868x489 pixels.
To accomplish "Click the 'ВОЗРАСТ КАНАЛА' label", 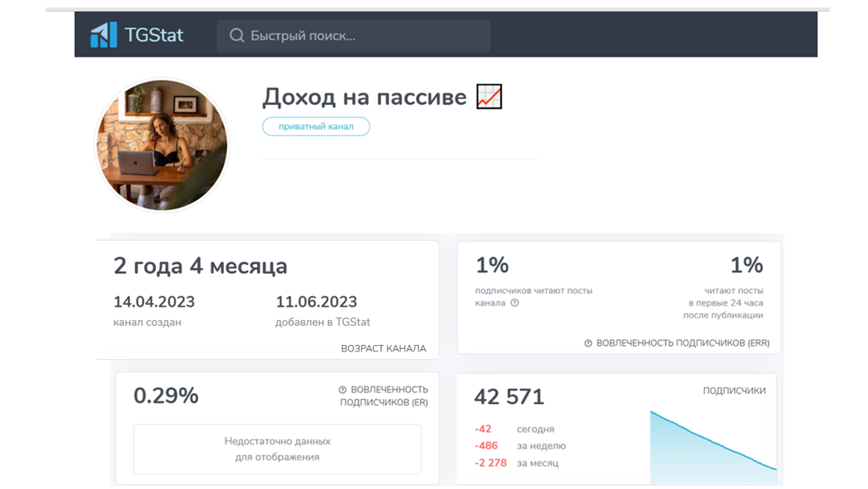I will (383, 348).
